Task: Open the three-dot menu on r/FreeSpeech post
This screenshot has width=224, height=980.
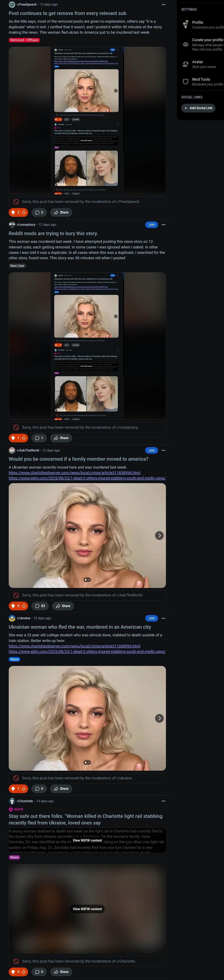Action: [163, 5]
